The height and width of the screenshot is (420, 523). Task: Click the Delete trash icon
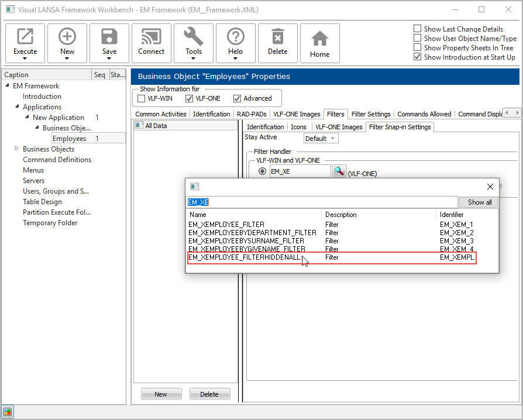point(278,37)
